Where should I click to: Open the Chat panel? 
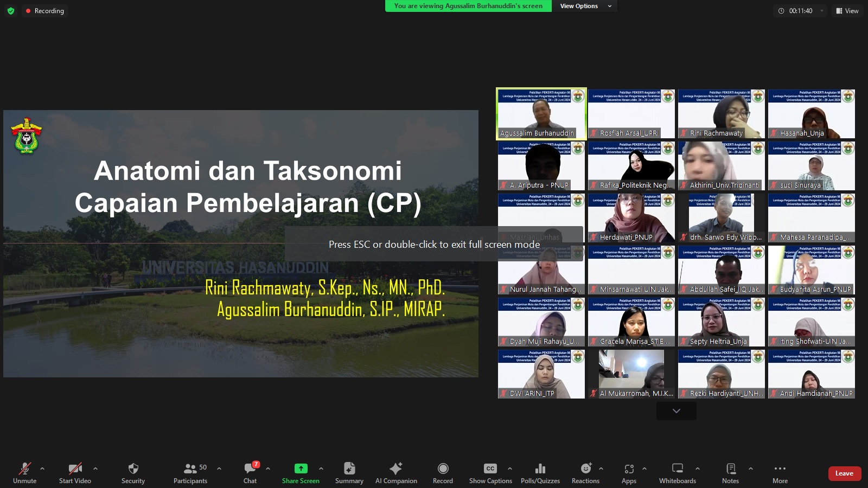tap(250, 473)
